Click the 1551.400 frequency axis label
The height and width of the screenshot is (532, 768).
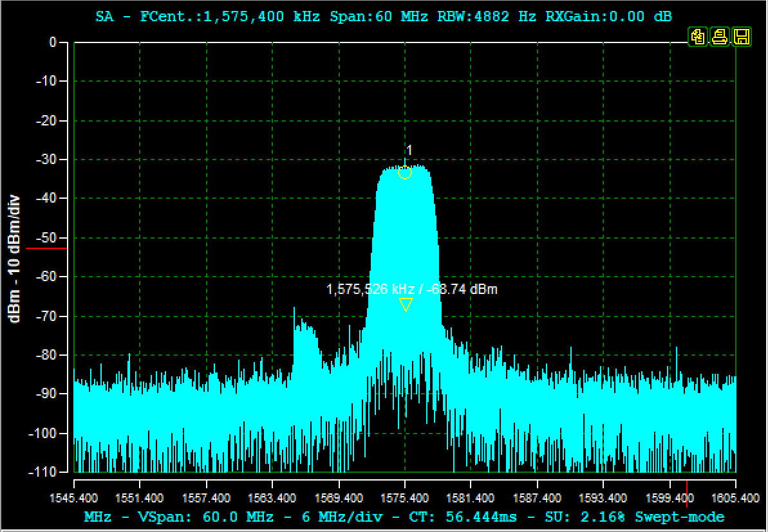140,499
